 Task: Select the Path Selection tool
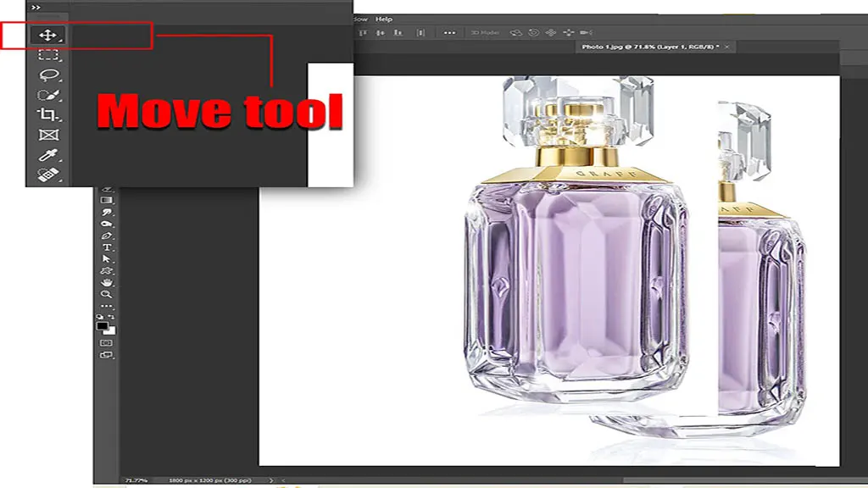click(106, 259)
